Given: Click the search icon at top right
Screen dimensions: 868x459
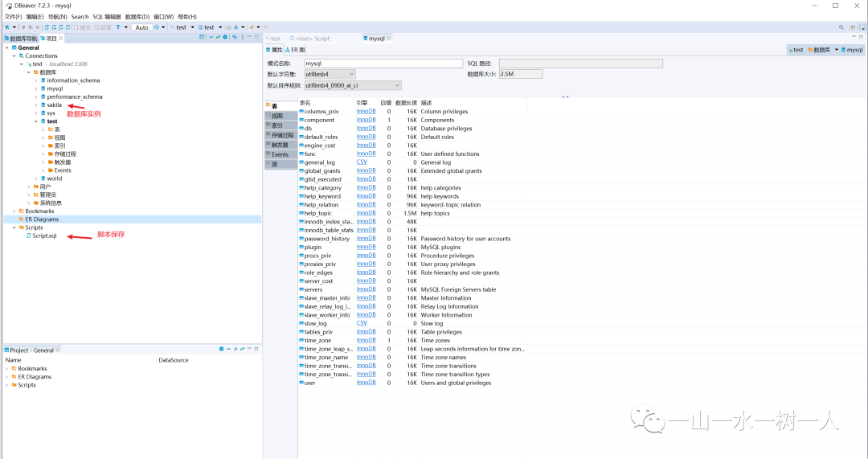Looking at the screenshot, I should 841,27.
